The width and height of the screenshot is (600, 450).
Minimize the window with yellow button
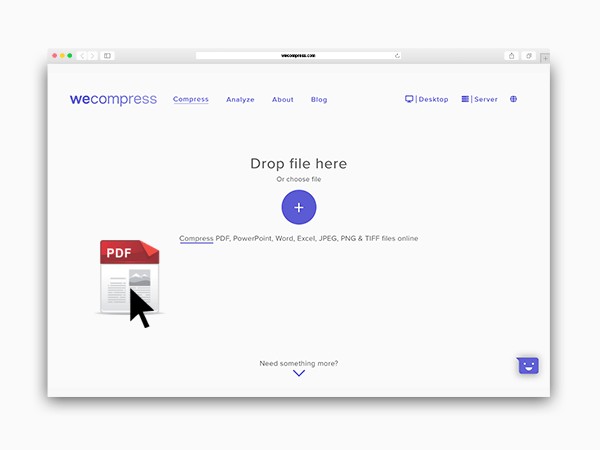(62, 56)
